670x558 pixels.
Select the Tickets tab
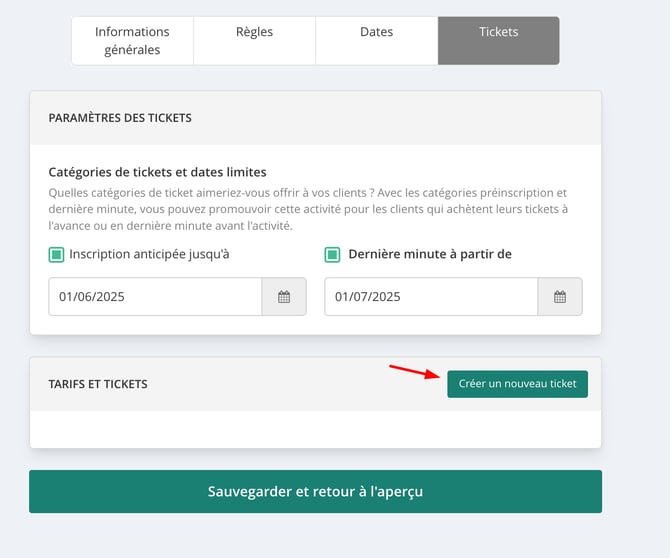499,41
